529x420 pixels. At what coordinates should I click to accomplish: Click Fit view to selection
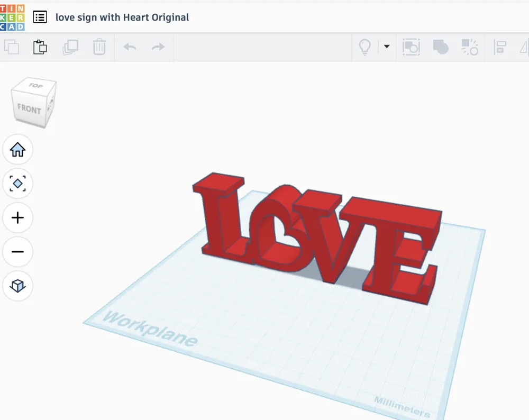(x=17, y=184)
